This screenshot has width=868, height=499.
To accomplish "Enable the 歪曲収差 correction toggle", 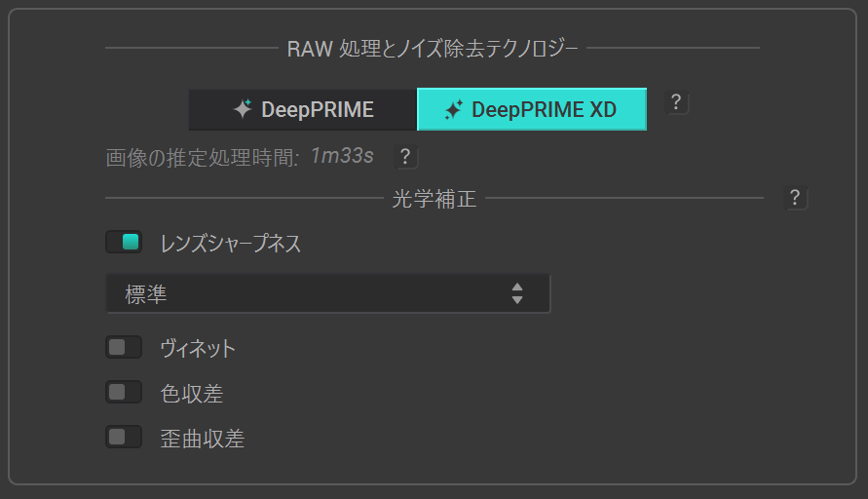I will tap(124, 438).
